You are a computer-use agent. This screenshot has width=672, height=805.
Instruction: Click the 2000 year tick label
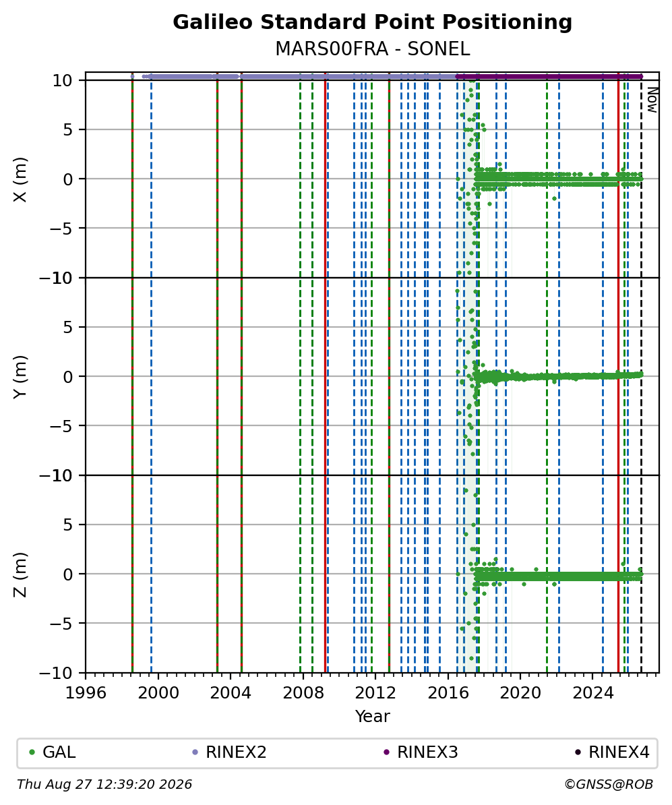[x=158, y=693]
